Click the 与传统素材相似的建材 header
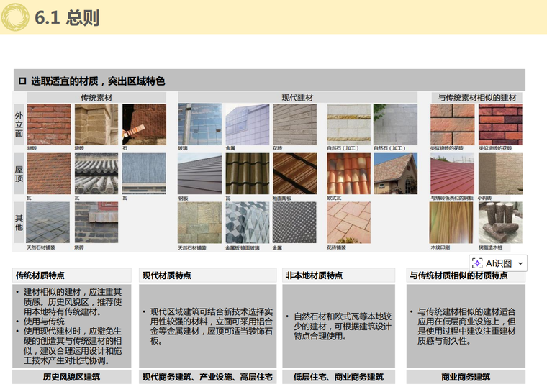The width and height of the screenshot is (547, 392). tap(477, 97)
